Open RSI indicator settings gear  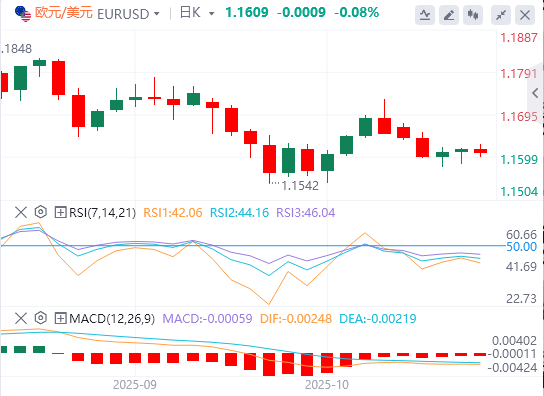[x=41, y=211]
